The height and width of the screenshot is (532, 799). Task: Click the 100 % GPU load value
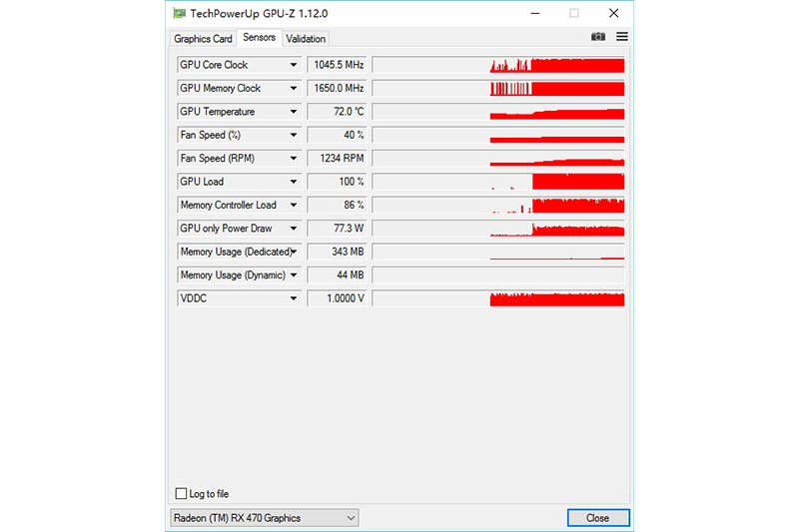337,182
